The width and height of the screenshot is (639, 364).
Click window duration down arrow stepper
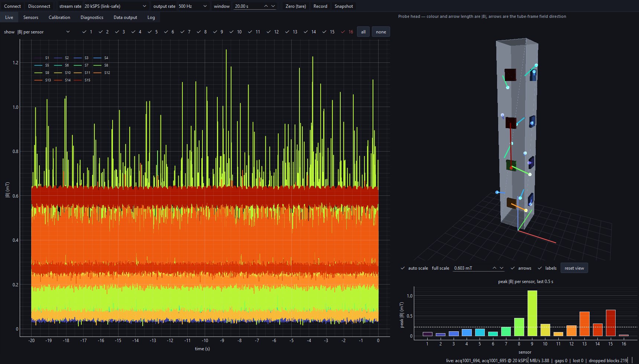point(273,6)
